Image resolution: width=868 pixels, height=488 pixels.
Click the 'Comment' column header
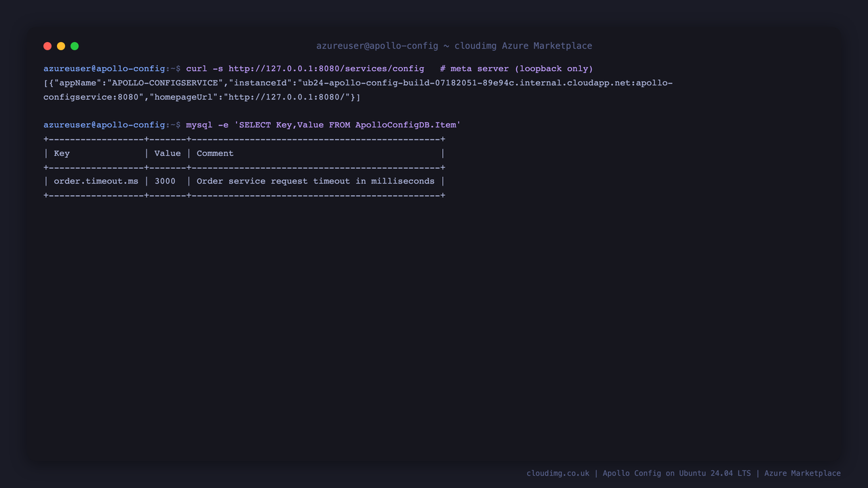(x=215, y=153)
